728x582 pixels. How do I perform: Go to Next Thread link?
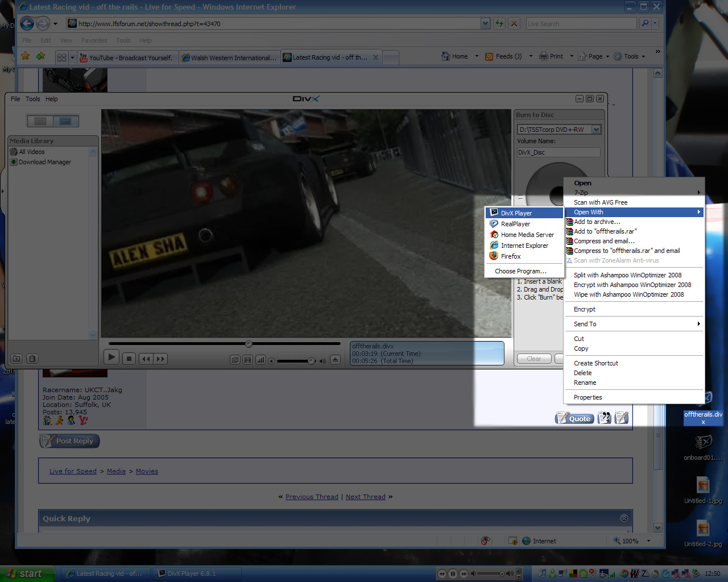pos(366,497)
